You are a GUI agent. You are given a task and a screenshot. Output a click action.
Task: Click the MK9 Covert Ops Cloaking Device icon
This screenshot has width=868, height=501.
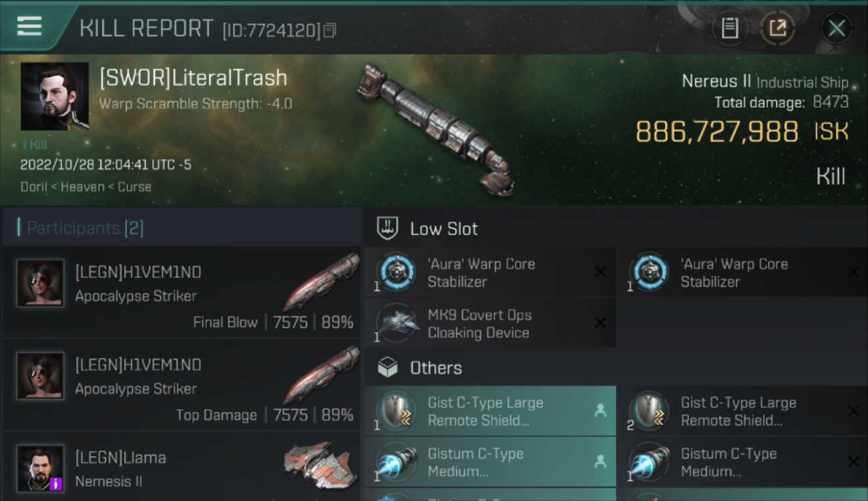point(396,323)
